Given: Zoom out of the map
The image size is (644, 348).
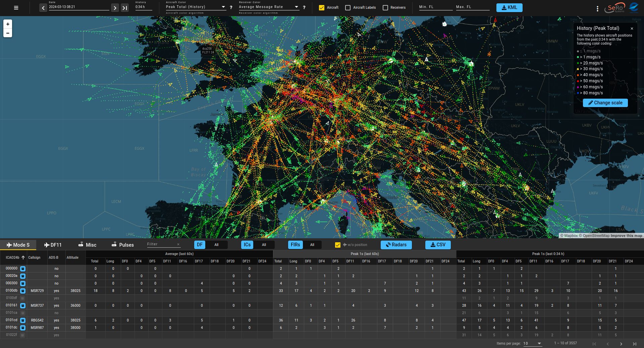Looking at the screenshot, I should pos(8,33).
